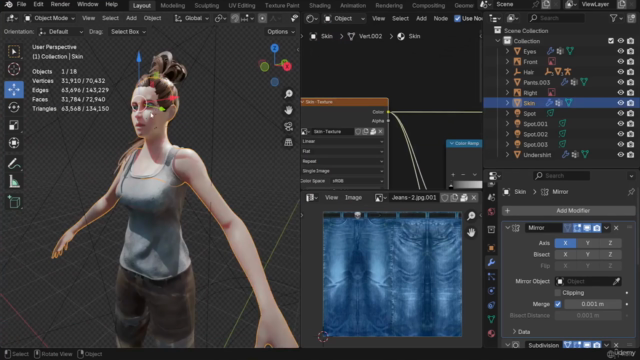Hide the Hair object in viewport
640x360 pixels.
point(620,72)
